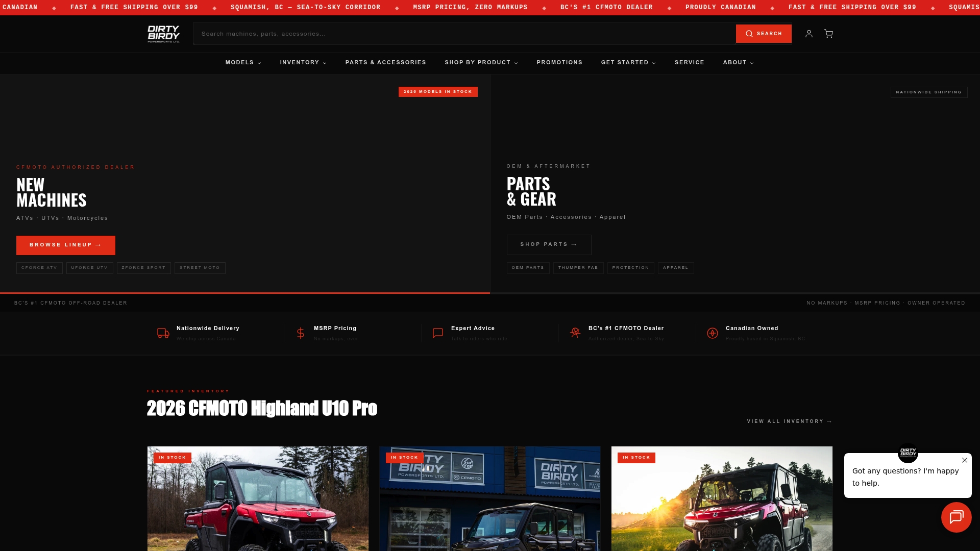Select the OEM Parts tag

click(x=528, y=268)
